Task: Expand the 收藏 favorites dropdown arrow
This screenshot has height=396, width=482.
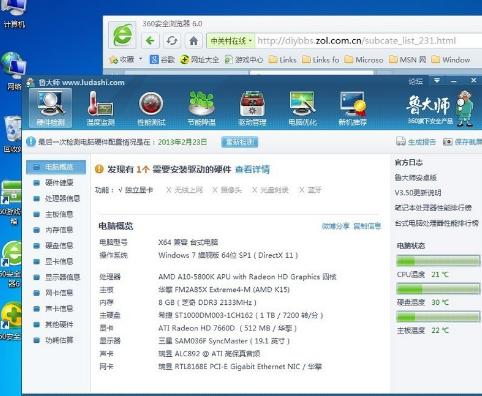Action: 141,59
